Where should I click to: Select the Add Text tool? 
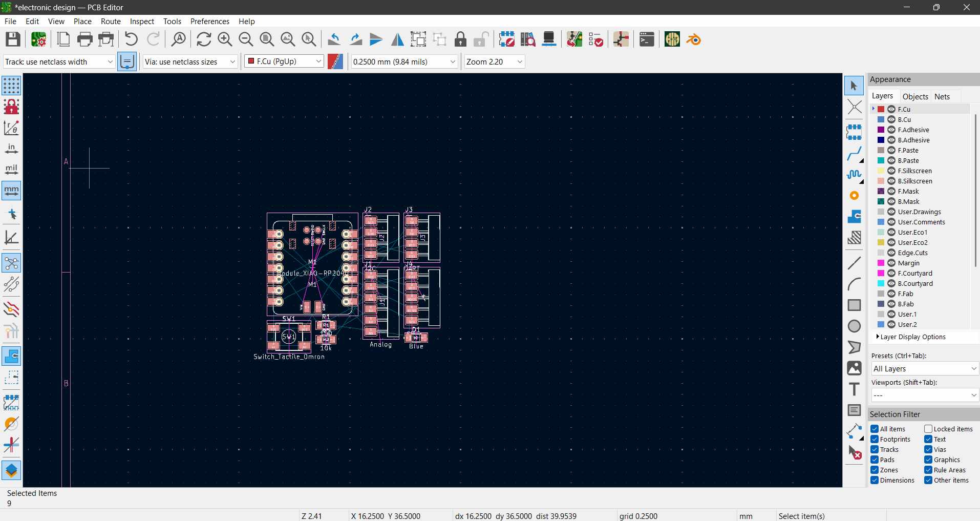tap(855, 389)
